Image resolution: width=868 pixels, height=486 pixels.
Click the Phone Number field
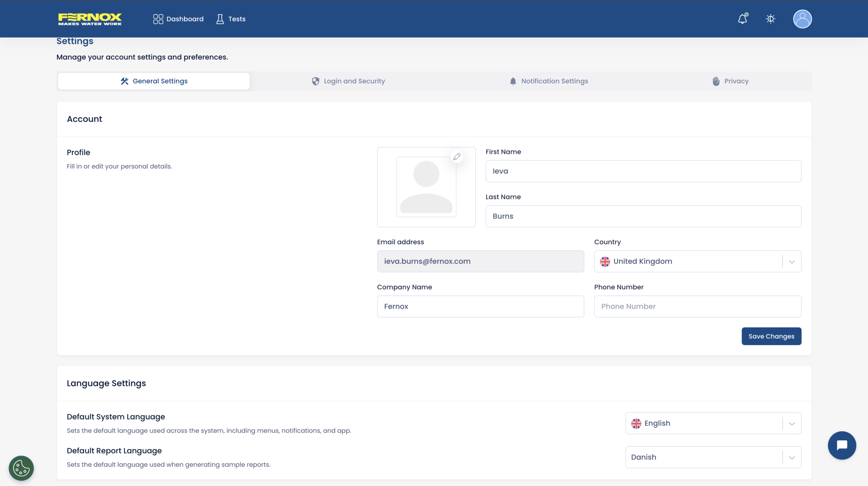click(x=697, y=306)
